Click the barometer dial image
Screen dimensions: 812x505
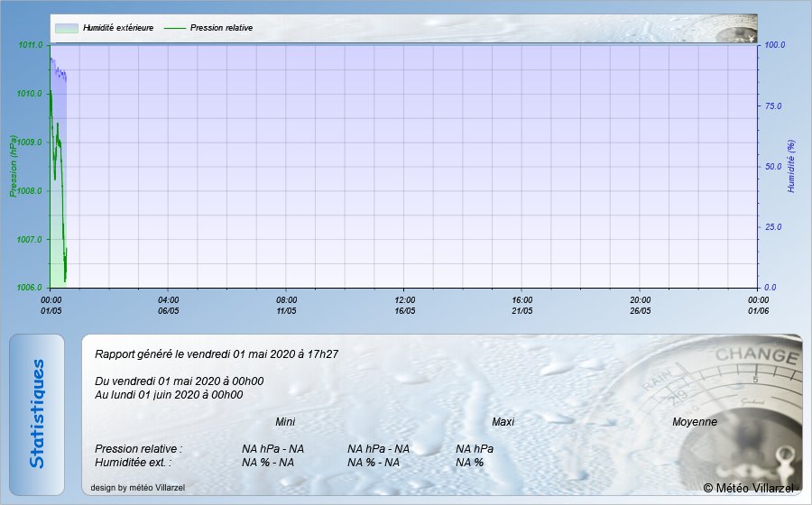point(749,397)
